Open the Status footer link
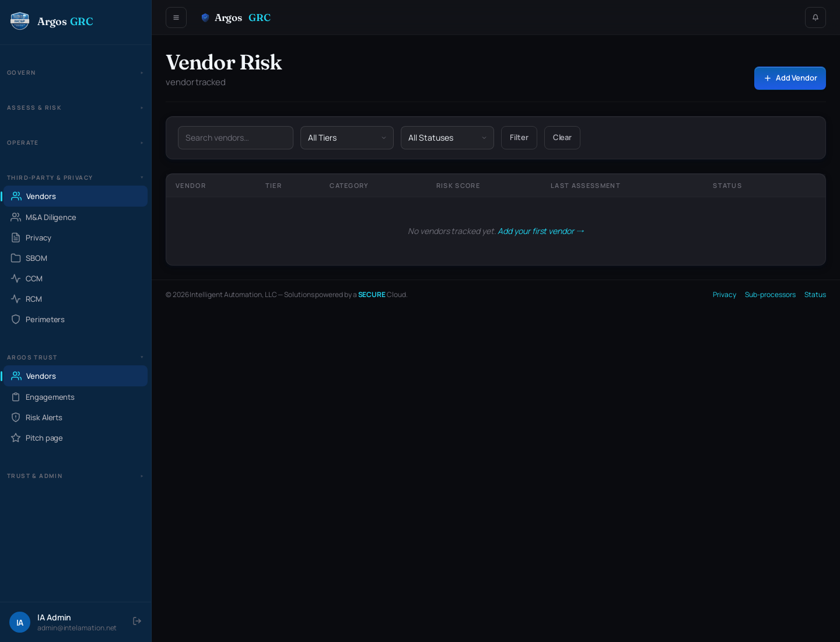This screenshot has width=840, height=642. pyautogui.click(x=815, y=295)
